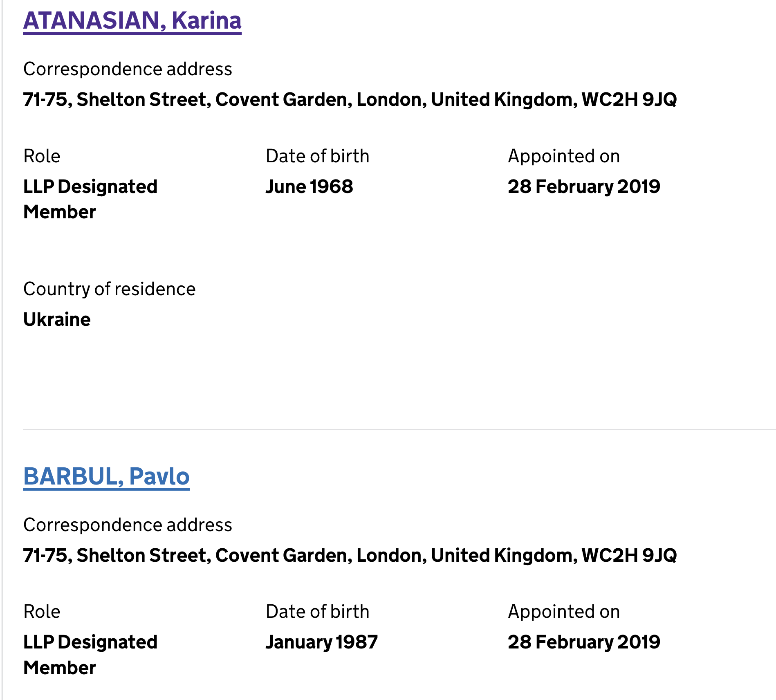Click the Role label in Pavlo's entry
This screenshot has width=776, height=700.
[x=42, y=612]
